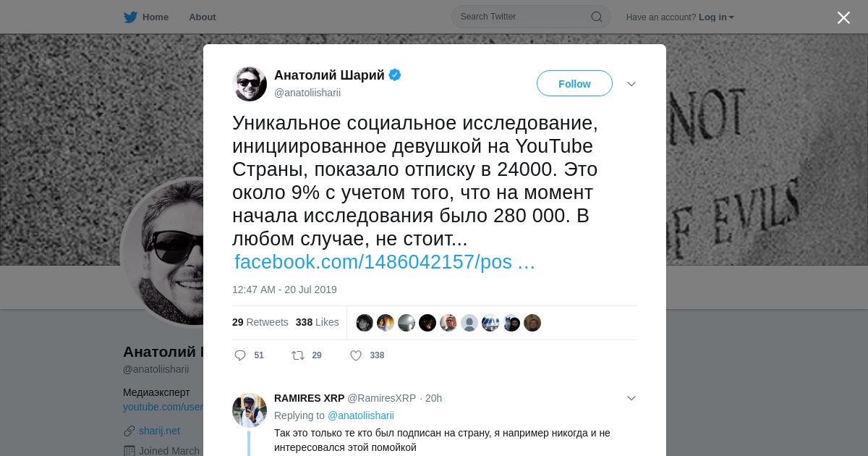Click the blue verified badge
Viewport: 868px width, 456px height.
(x=395, y=75)
